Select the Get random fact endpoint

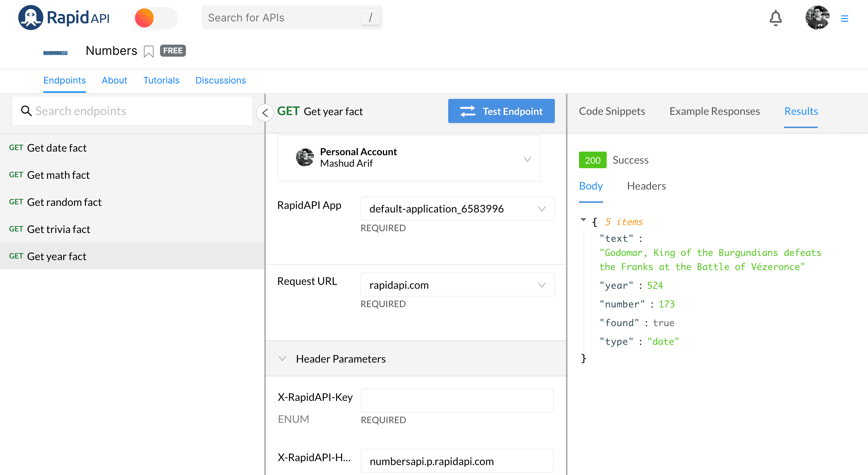[132, 202]
